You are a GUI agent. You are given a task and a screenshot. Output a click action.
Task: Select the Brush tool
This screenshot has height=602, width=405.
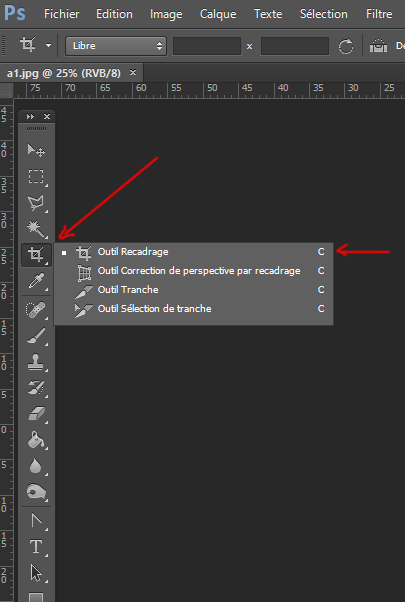[x=36, y=336]
